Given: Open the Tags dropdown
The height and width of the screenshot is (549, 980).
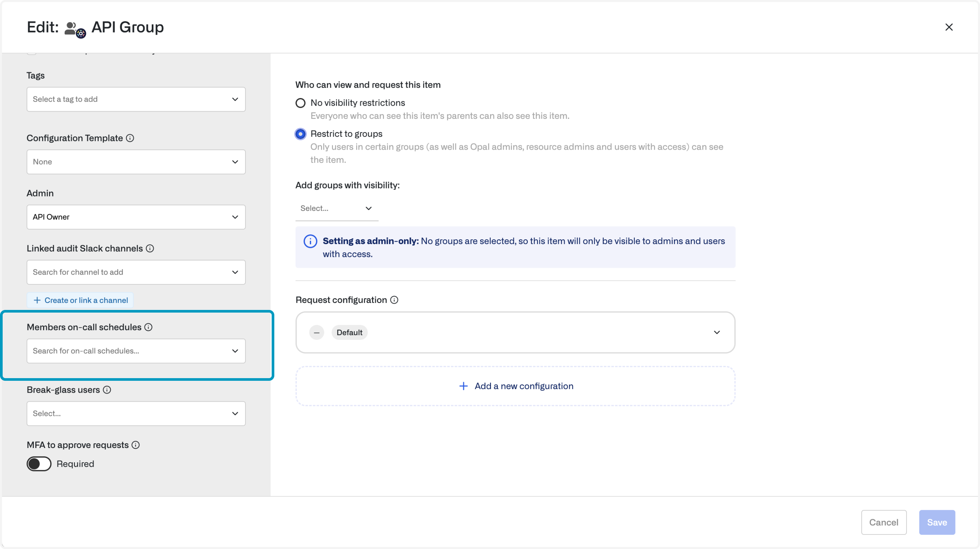Looking at the screenshot, I should click(x=136, y=99).
